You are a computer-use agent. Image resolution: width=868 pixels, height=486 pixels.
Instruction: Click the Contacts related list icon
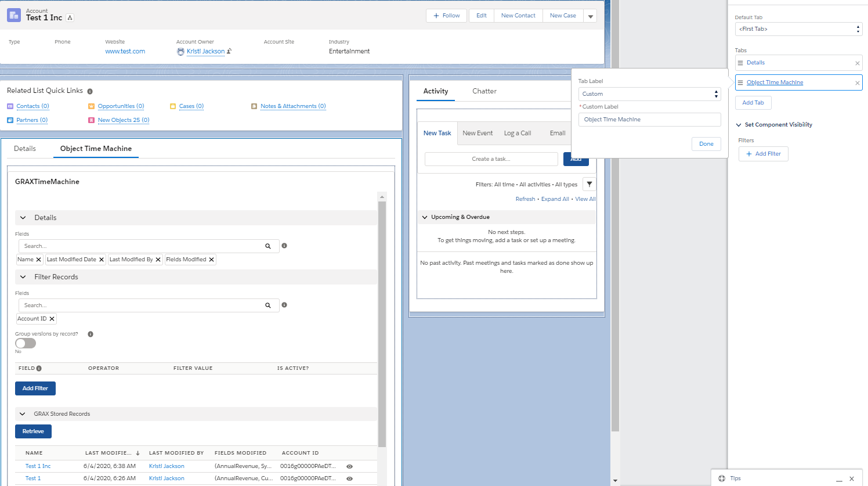click(x=10, y=106)
